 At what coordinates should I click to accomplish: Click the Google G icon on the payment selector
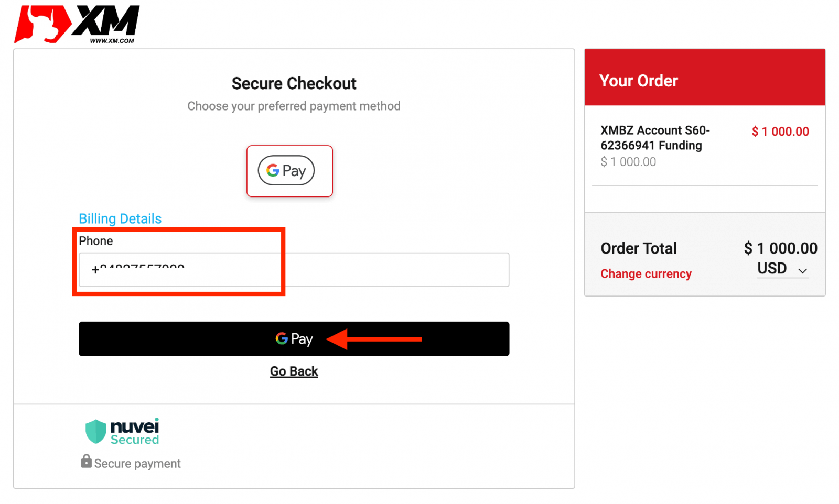coord(273,171)
